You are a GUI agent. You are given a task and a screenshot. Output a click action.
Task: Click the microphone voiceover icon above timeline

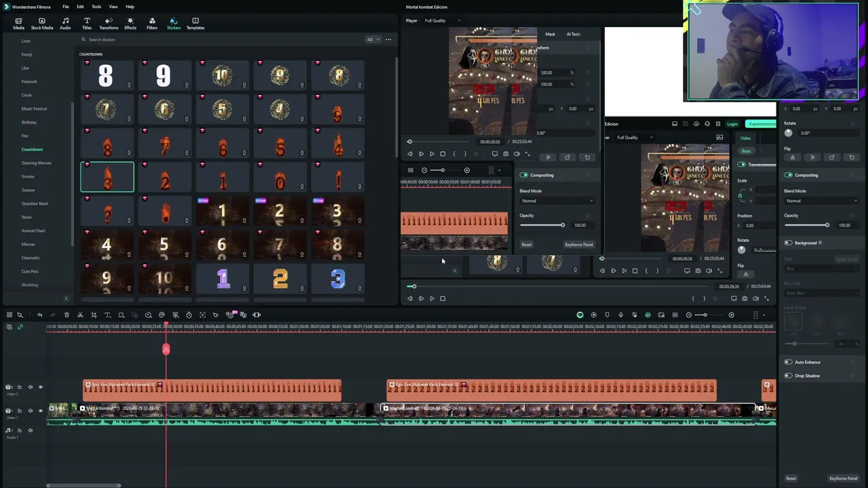[620, 315]
